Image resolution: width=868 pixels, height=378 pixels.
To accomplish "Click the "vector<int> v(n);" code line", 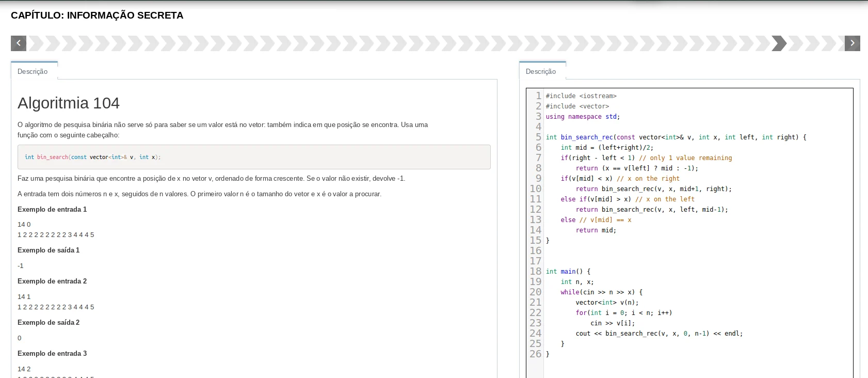I will pos(607,303).
